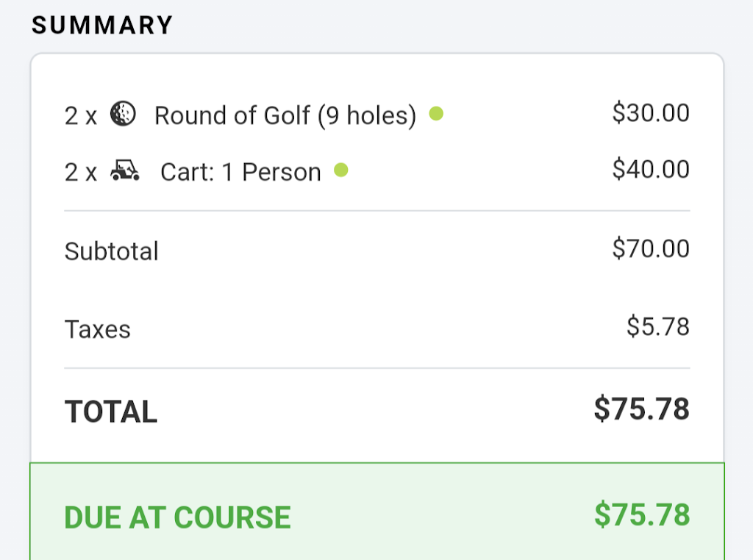
Task: Click the Subtotal row in the summary card
Action: point(376,251)
